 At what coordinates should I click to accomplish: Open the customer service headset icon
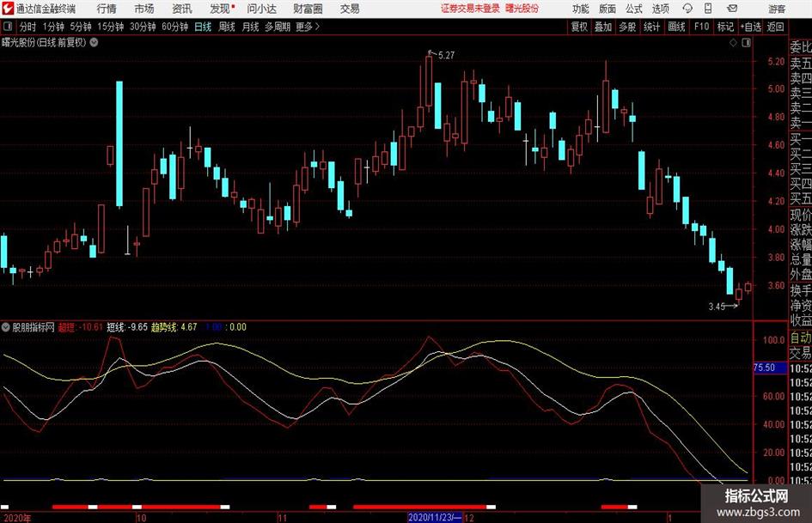(687, 9)
